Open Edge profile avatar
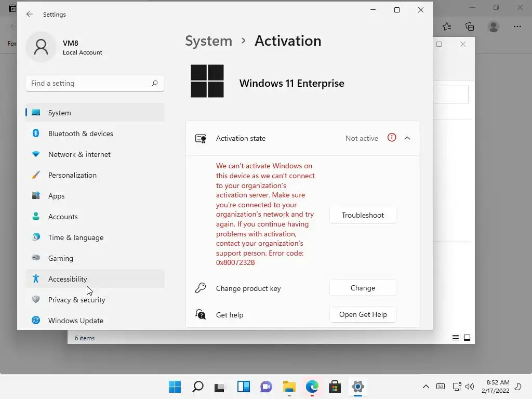 coord(494,26)
